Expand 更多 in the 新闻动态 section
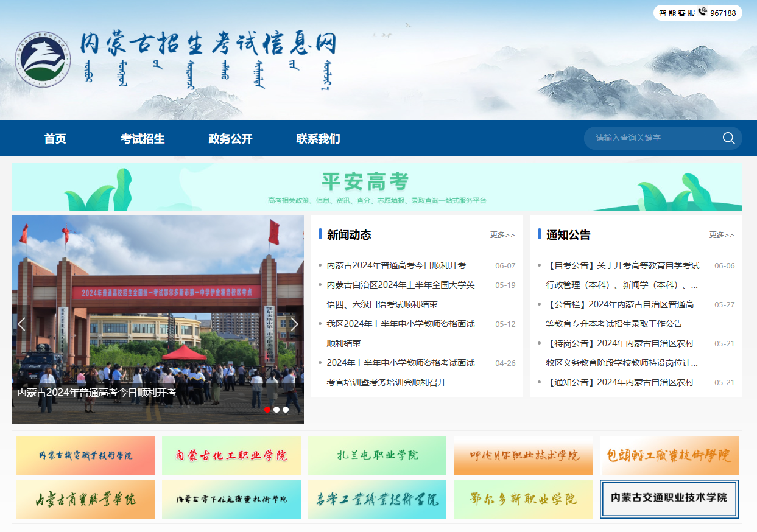The height and width of the screenshot is (532, 757). point(502,235)
